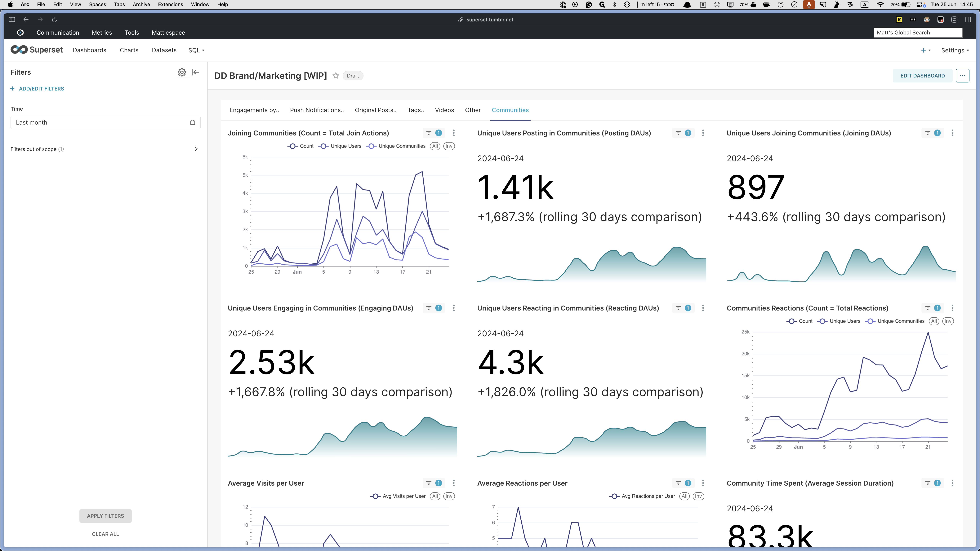Click the Draft status badge
The width and height of the screenshot is (980, 551).
tap(353, 76)
